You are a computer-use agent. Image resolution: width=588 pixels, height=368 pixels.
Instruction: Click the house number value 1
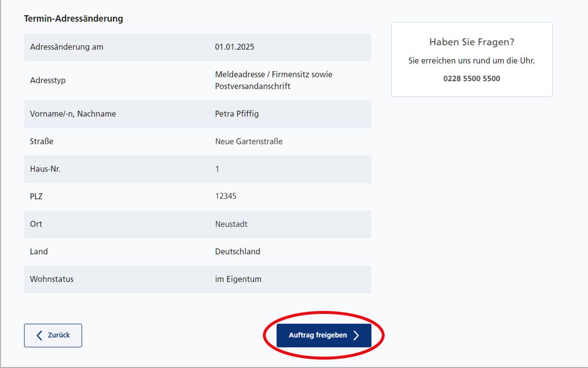(x=217, y=169)
